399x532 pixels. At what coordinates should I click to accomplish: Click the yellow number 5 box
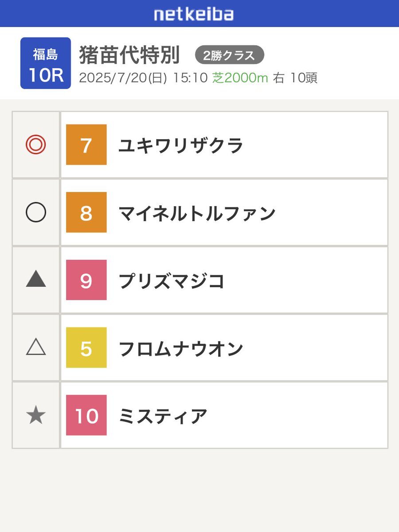(86, 348)
